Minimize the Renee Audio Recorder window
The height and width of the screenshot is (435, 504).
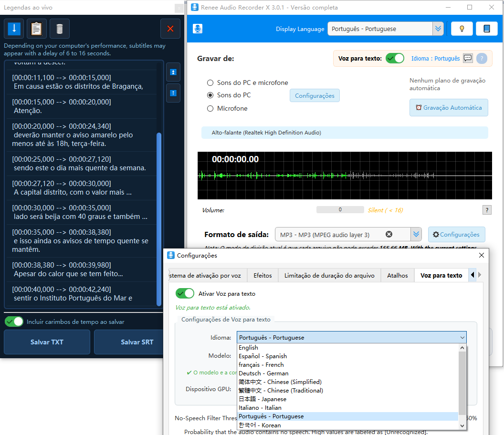coord(448,7)
